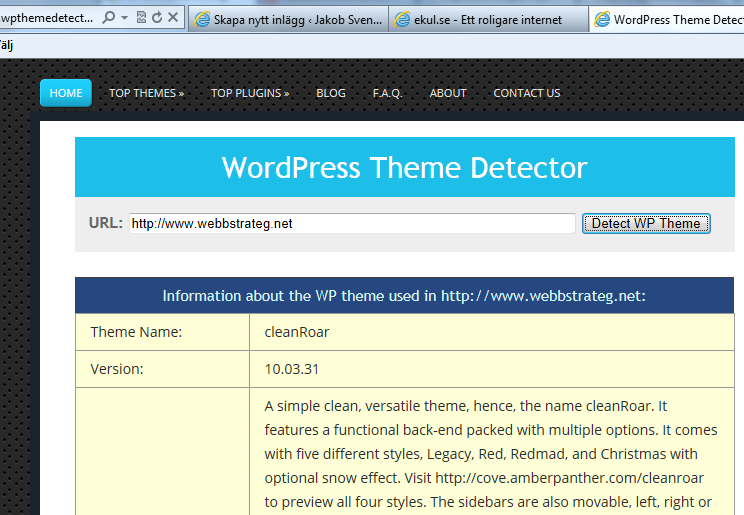
Task: Select the Version label cell
Action: click(162, 369)
